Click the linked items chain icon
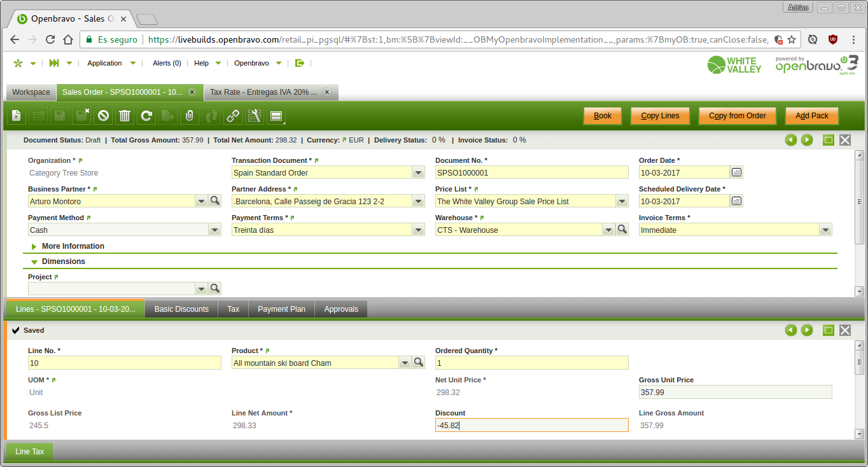Screen dimensions: 868x467 pyautogui.click(x=233, y=116)
